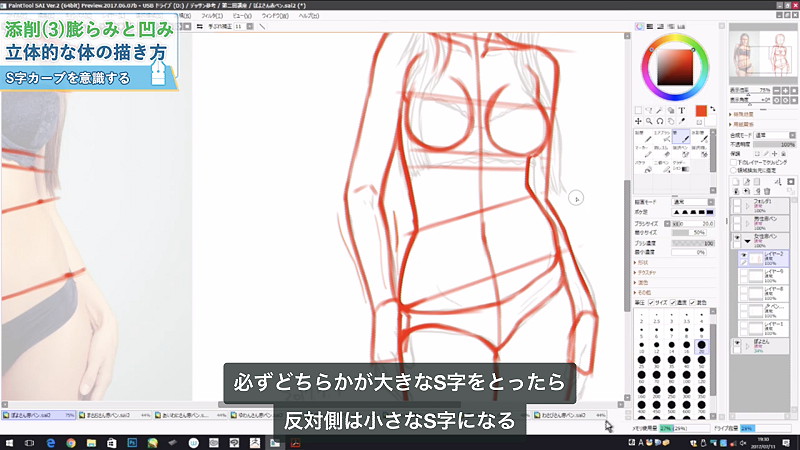Show the RGB slider panel
800x450 pixels.
click(x=650, y=27)
